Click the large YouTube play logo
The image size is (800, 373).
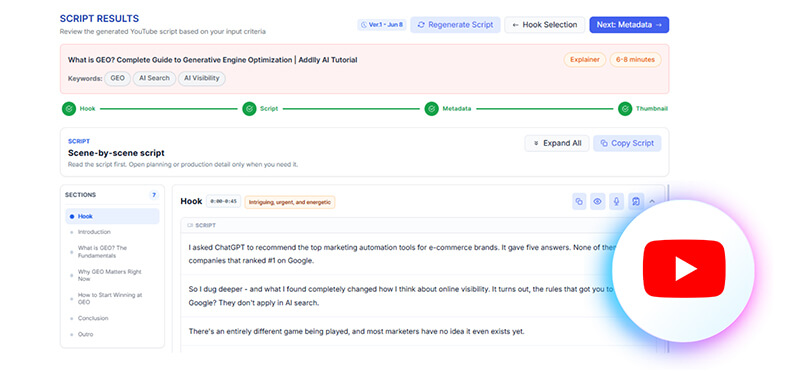click(683, 269)
